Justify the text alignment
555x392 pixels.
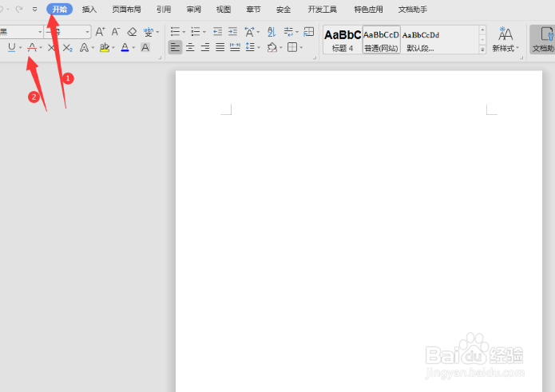tap(220, 47)
